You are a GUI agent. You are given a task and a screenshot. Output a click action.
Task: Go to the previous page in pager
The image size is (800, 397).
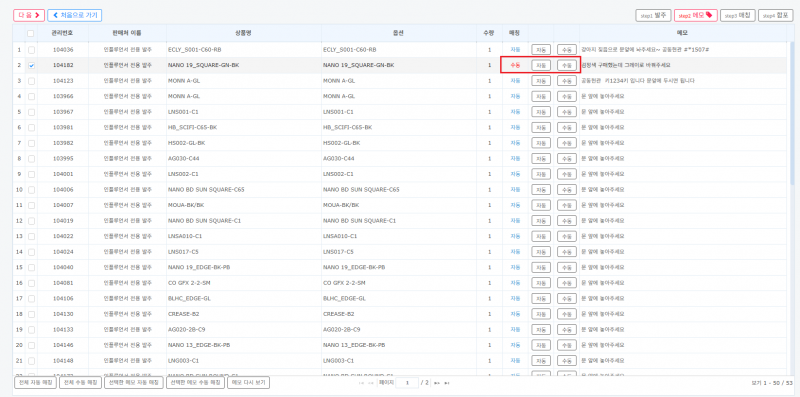[371, 383]
